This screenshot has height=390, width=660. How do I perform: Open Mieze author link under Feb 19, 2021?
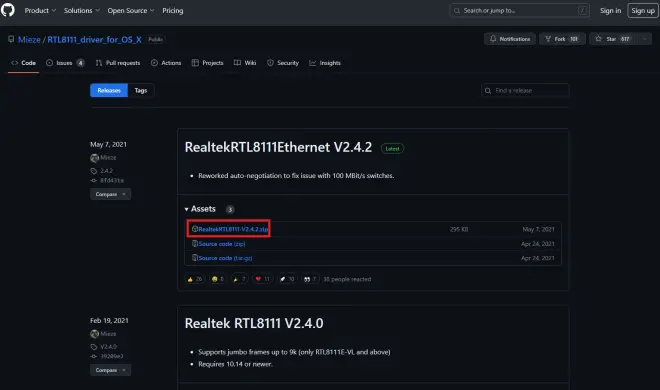pyautogui.click(x=108, y=334)
